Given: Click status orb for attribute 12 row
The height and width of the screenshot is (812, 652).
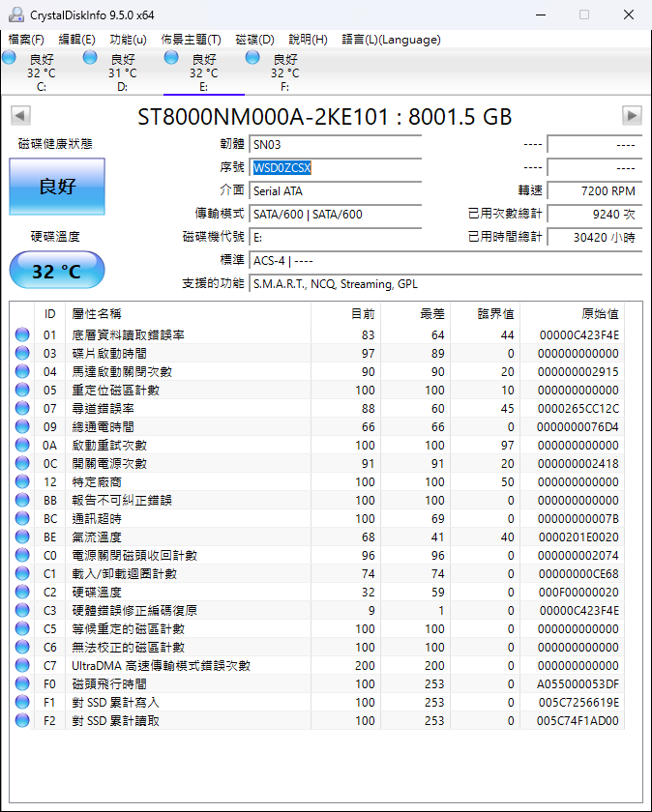Looking at the screenshot, I should pyautogui.click(x=22, y=481).
